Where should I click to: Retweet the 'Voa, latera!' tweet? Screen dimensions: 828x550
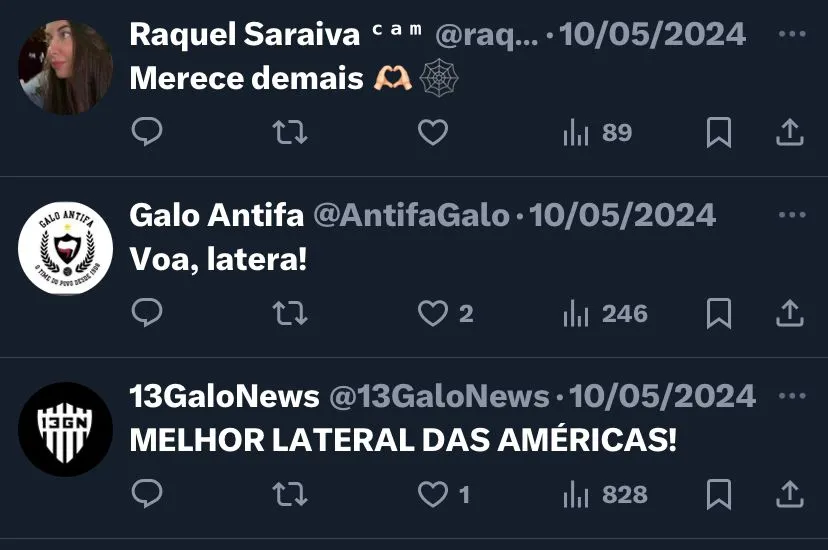coord(290,314)
